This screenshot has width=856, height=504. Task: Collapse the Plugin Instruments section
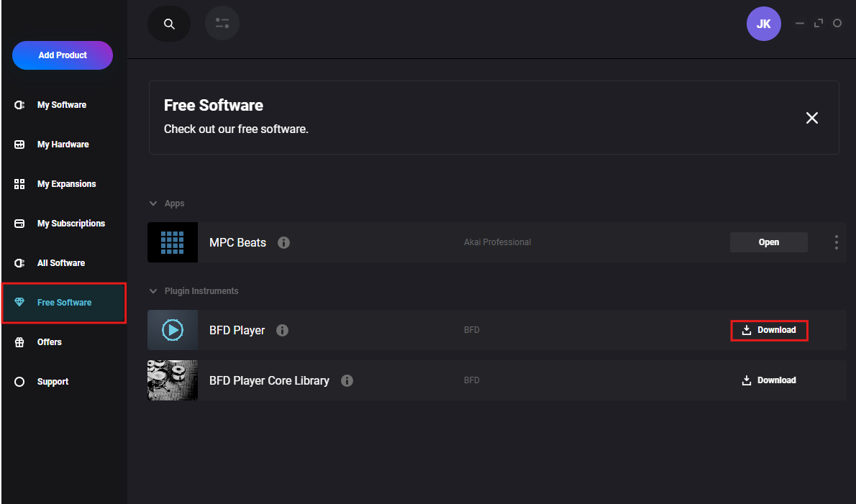click(x=153, y=291)
